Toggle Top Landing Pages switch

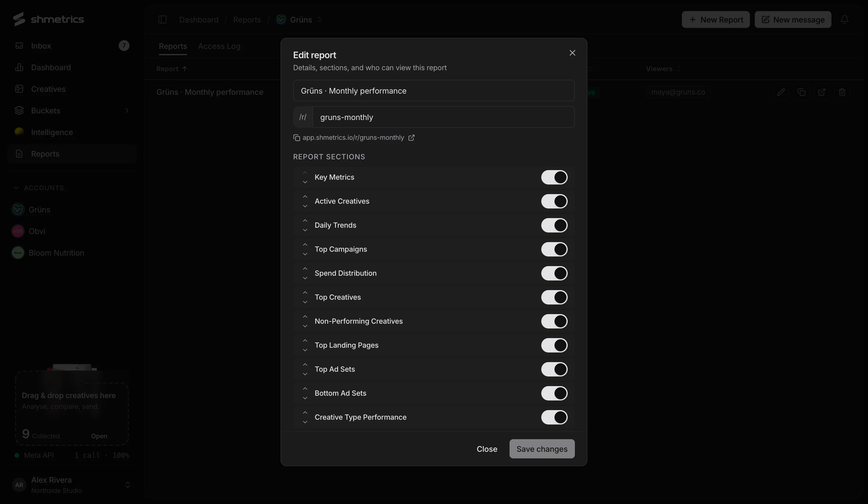tap(554, 345)
